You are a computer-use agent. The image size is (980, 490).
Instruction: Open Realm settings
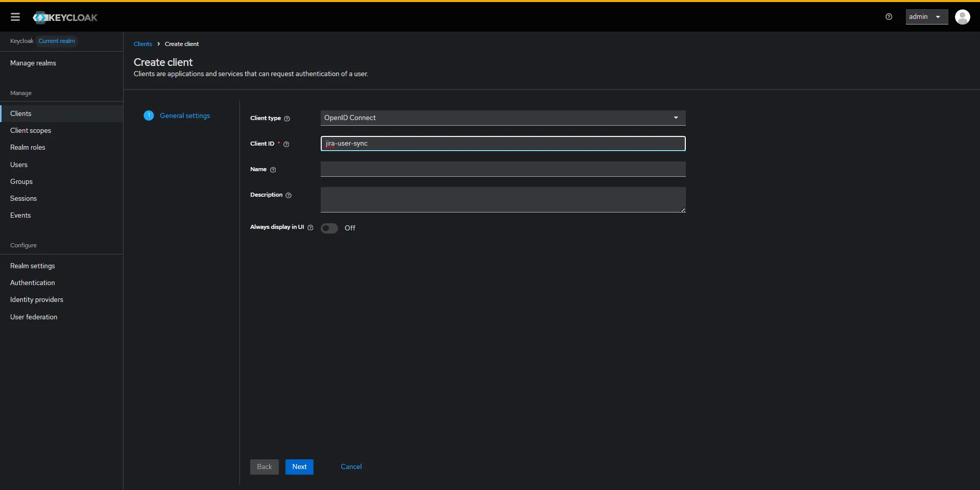[x=33, y=266]
